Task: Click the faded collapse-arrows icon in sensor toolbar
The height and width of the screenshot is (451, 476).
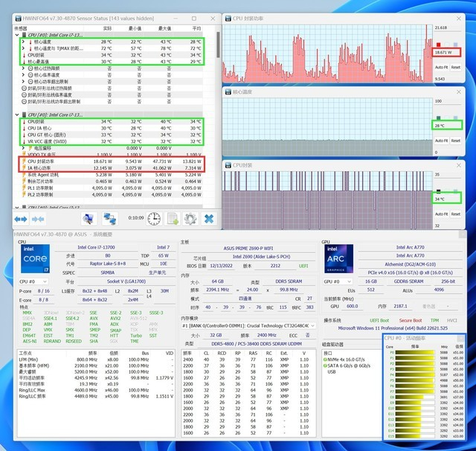Action: 38,219
